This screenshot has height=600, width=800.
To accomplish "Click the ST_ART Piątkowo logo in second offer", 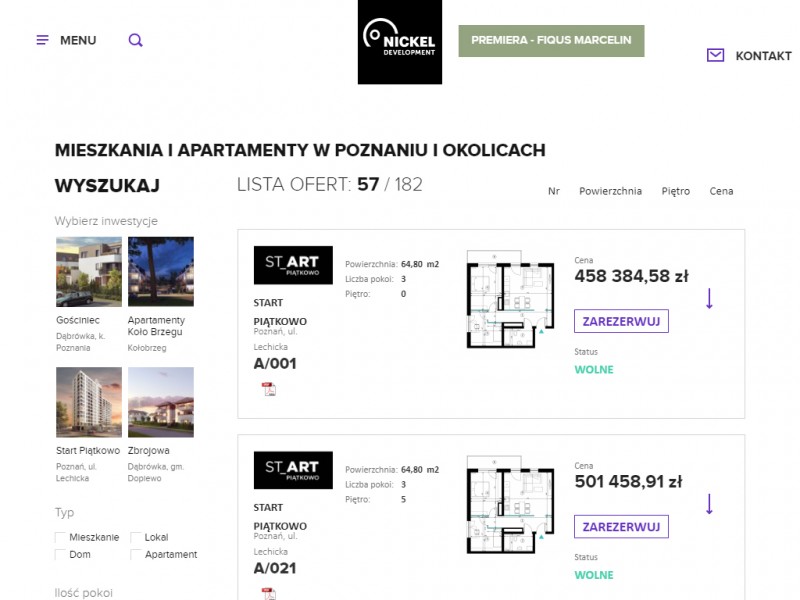I will [293, 471].
